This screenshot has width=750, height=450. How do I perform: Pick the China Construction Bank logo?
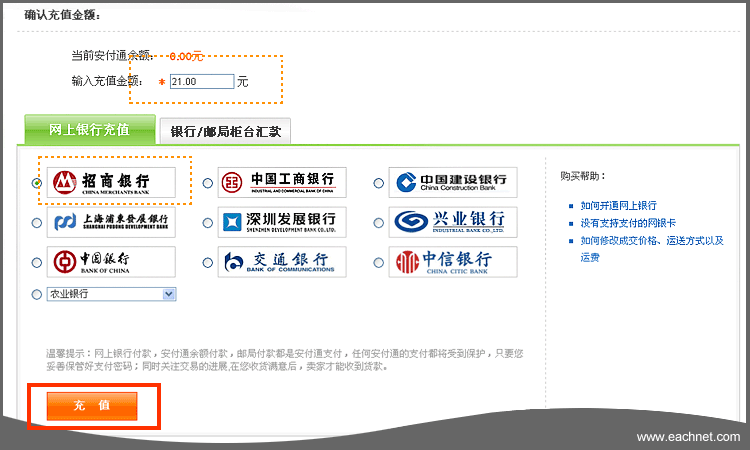452,182
